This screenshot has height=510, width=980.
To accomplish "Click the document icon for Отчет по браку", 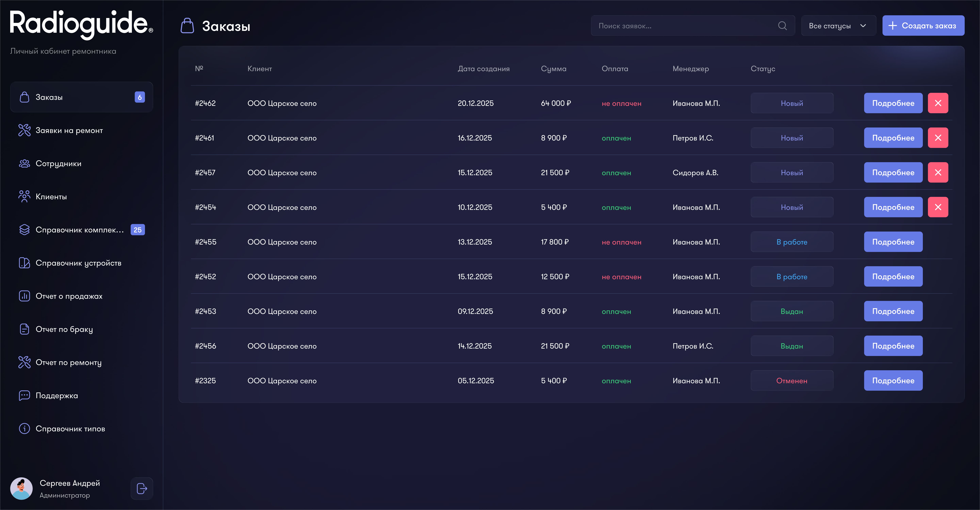I will (x=24, y=329).
